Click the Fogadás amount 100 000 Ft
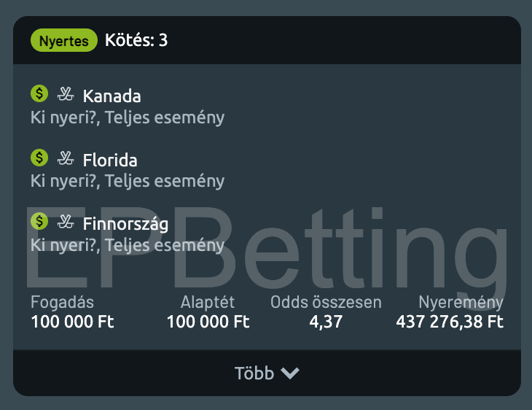Image resolution: width=532 pixels, height=410 pixels. pyautogui.click(x=72, y=322)
